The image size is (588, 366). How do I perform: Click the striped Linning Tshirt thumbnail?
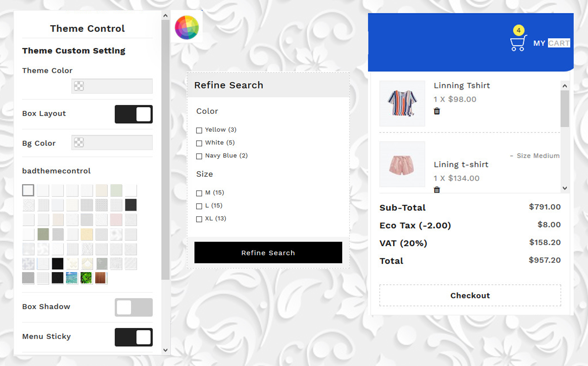(402, 103)
